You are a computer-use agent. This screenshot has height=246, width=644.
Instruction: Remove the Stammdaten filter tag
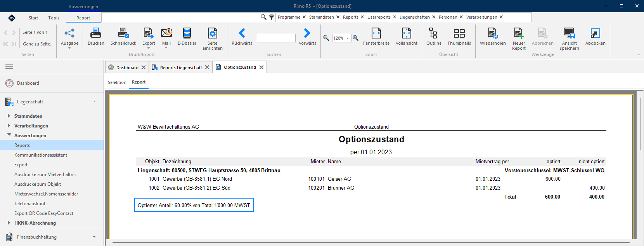tap(338, 17)
